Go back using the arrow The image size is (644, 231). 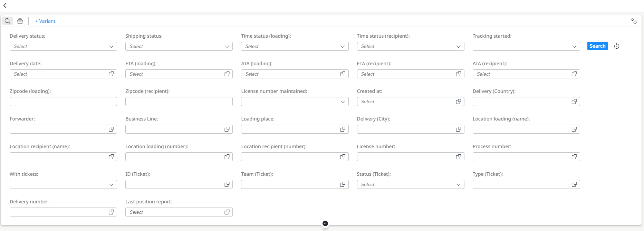5,6
